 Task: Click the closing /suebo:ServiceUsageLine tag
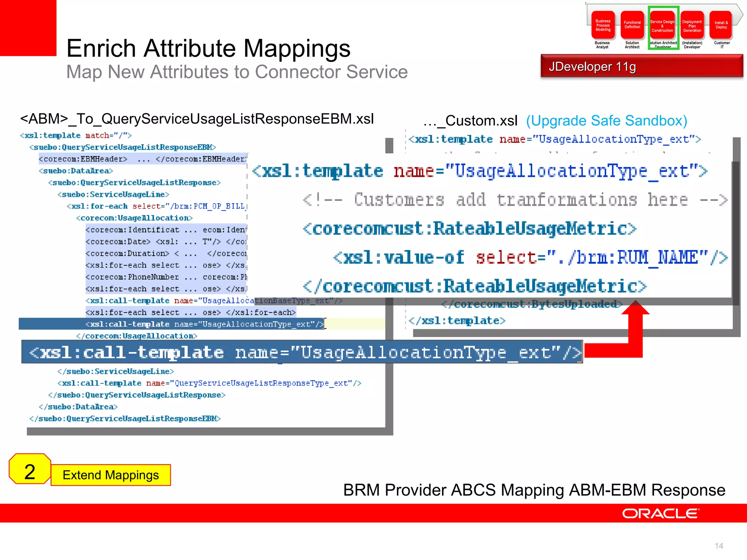pos(116,372)
